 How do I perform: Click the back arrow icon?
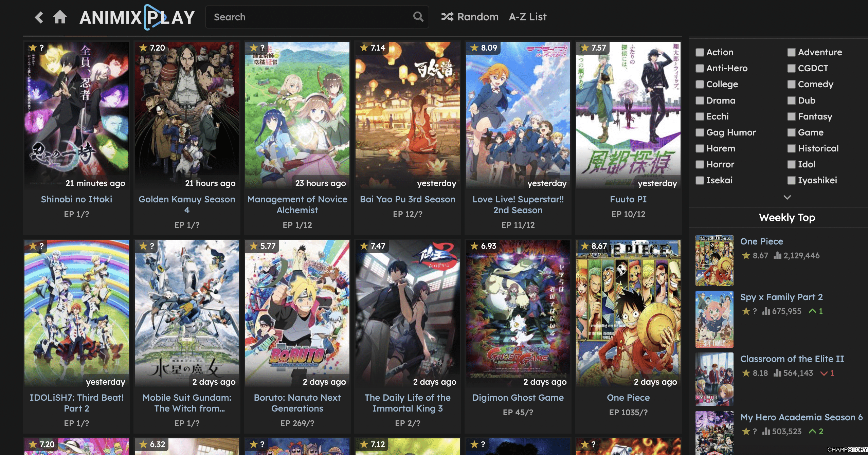click(x=39, y=17)
